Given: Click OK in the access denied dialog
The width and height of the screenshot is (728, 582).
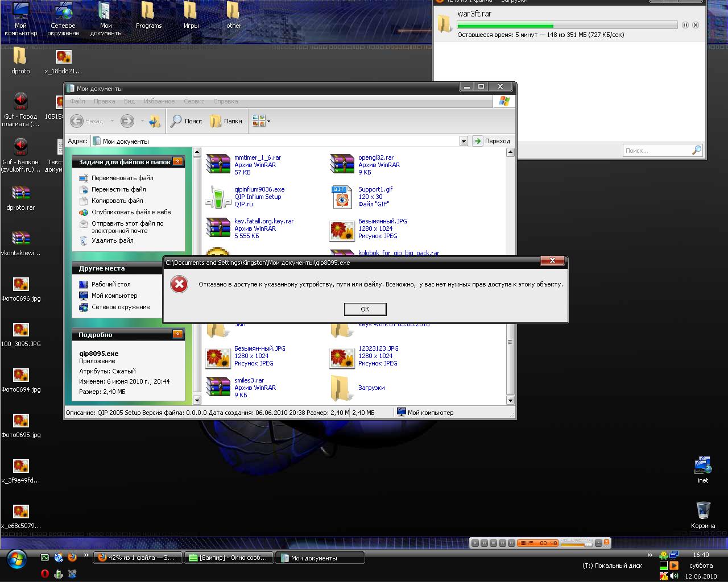Looking at the screenshot, I should click(x=365, y=309).
